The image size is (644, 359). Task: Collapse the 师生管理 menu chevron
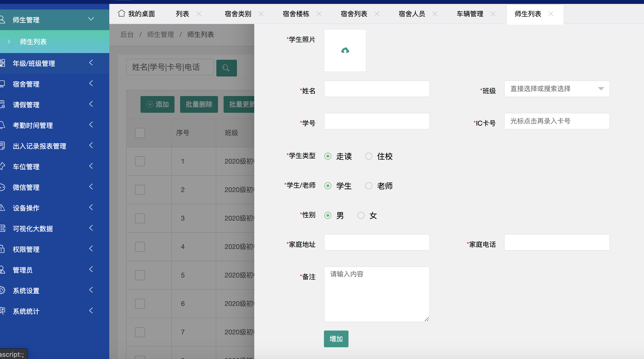click(91, 19)
